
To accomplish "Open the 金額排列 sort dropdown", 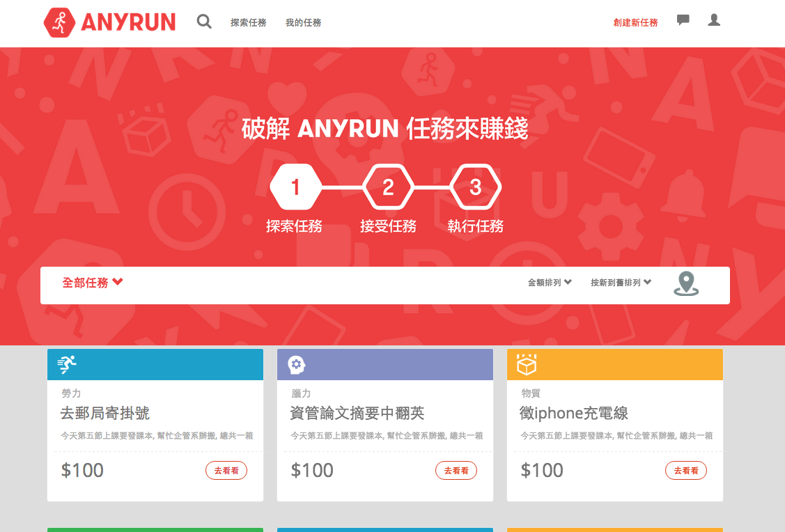I will click(x=550, y=283).
